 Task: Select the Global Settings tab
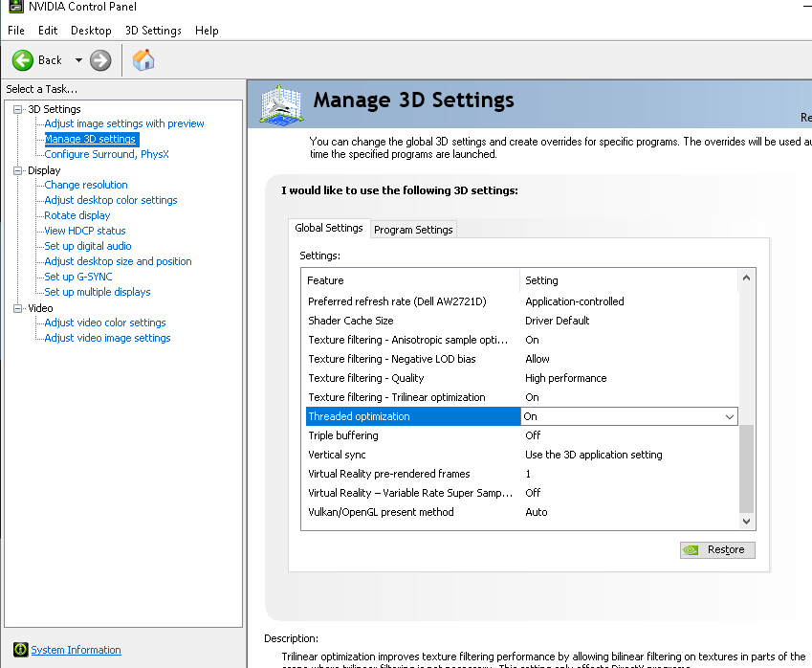[x=329, y=228]
